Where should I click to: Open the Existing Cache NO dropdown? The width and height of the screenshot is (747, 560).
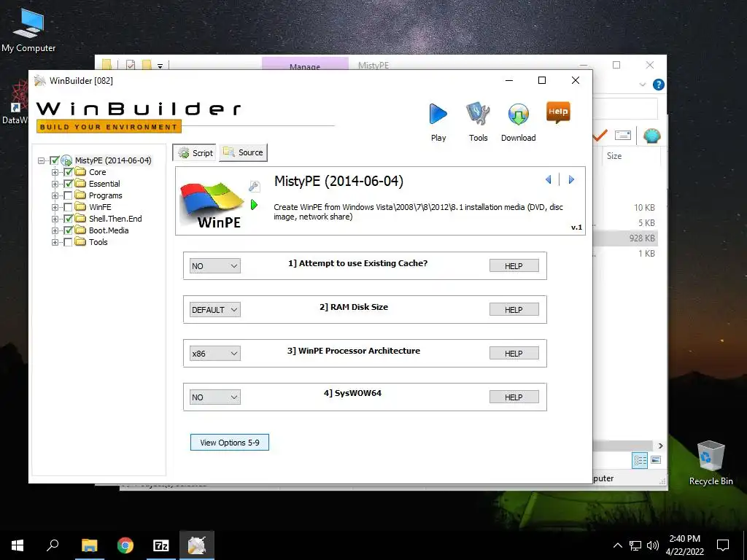point(214,265)
